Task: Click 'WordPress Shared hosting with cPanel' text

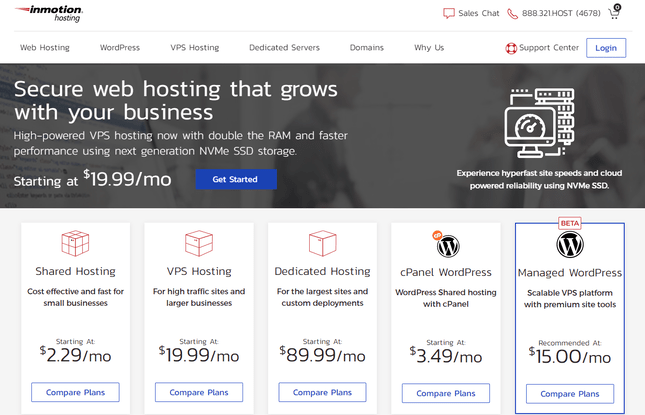Action: click(x=446, y=298)
